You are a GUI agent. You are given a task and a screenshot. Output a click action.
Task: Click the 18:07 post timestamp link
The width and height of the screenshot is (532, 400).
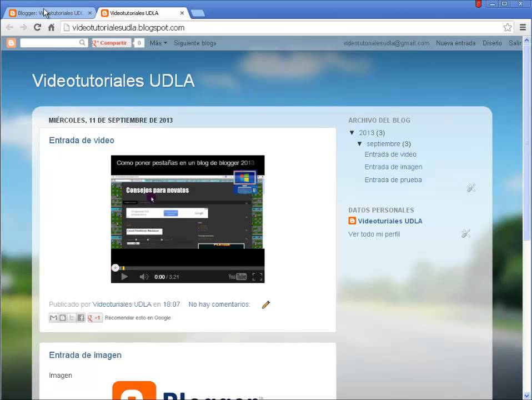pyautogui.click(x=172, y=304)
